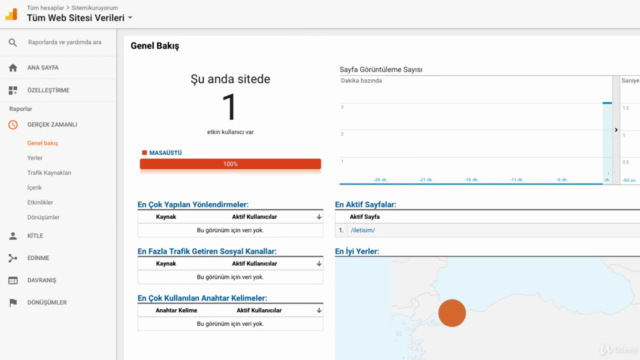
Task: Select İçerik submenu item
Action: pos(34,188)
